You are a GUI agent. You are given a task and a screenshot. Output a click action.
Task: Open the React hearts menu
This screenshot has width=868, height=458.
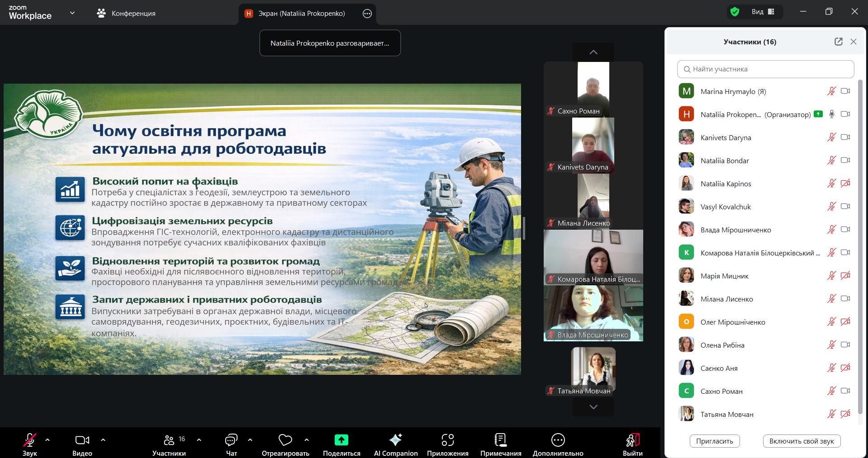pos(285,444)
